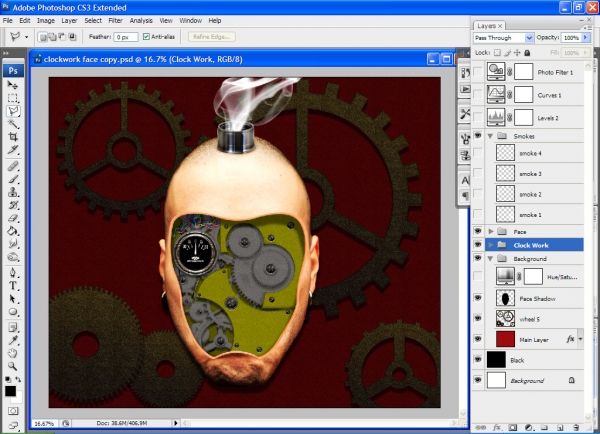Collapse the Smokes layer group
Image resolution: width=600 pixels, height=434 pixels.
point(490,136)
